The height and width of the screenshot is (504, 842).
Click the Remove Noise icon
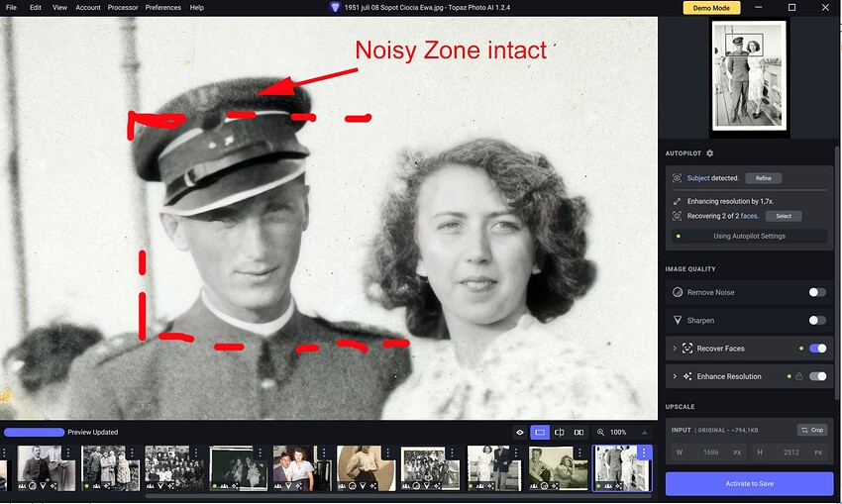(678, 293)
